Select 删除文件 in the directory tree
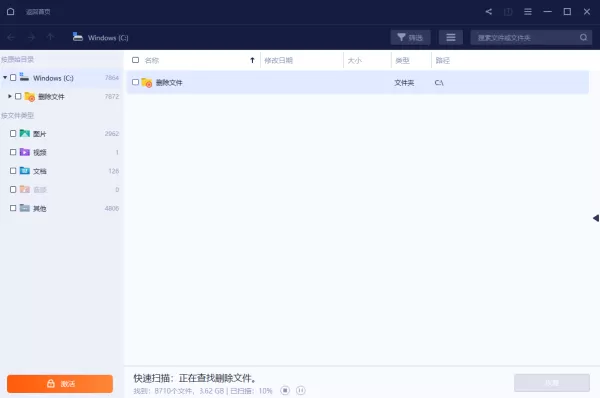 point(51,96)
